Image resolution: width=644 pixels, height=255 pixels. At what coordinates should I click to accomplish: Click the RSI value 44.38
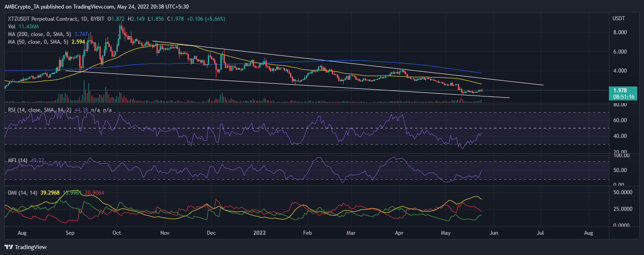coord(84,109)
